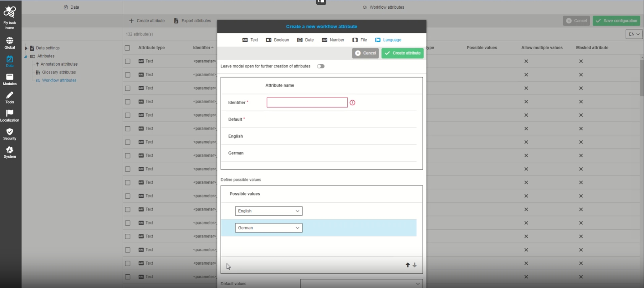Open the English possible value dropdown
The image size is (644, 288).
pyautogui.click(x=269, y=211)
